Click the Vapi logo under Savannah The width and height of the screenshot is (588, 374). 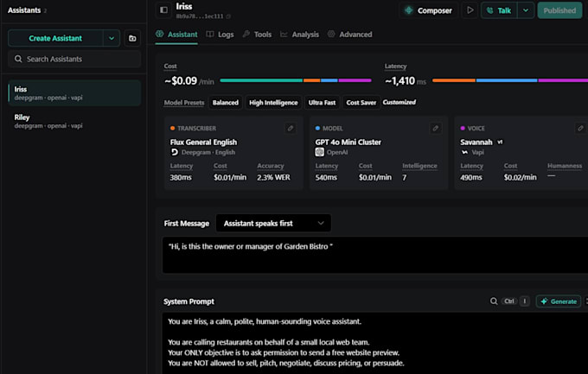pos(464,152)
